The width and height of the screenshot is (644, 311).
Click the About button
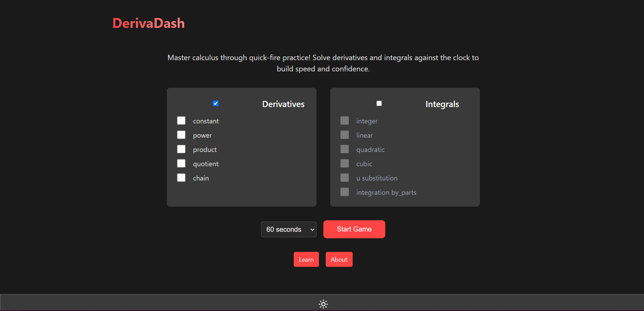pos(339,259)
